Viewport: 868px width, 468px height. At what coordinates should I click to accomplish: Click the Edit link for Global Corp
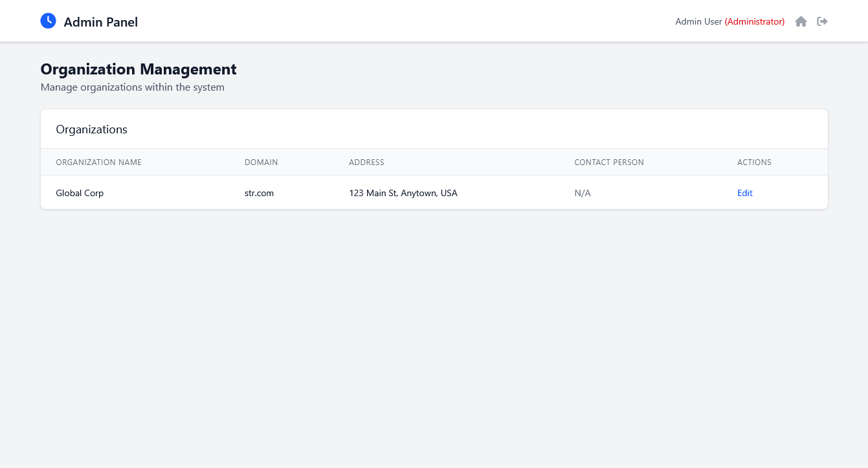pyautogui.click(x=744, y=193)
